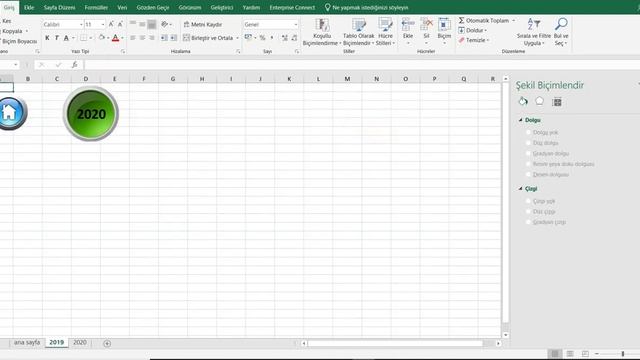Image resolution: width=640 pixels, height=360 pixels.
Task: Click the Kopyala button
Action: click(x=12, y=31)
